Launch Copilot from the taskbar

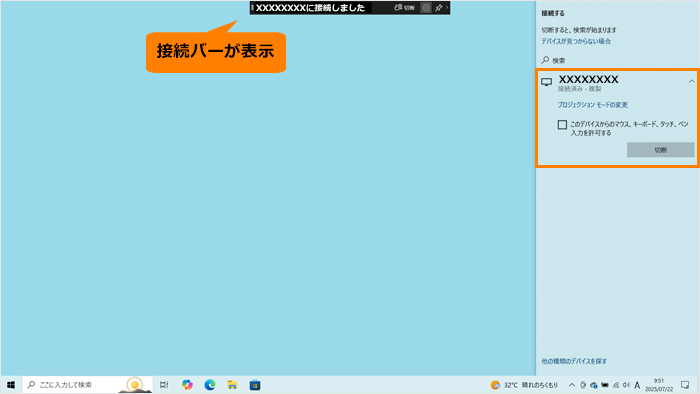(187, 385)
